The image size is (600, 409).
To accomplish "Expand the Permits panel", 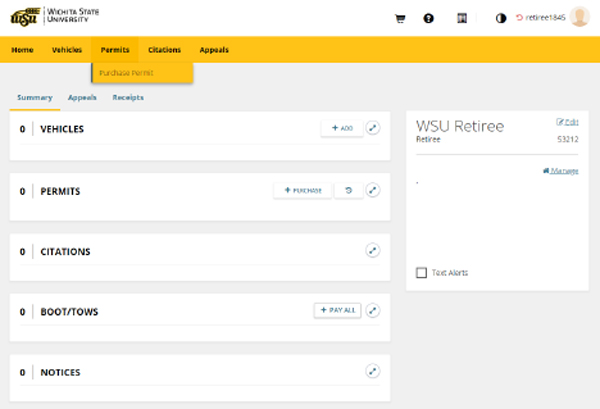I will [x=373, y=190].
